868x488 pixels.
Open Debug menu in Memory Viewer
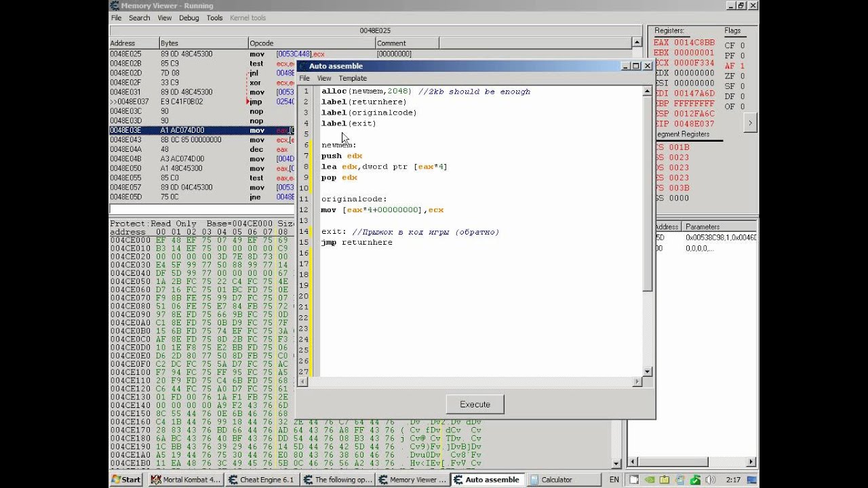189,18
